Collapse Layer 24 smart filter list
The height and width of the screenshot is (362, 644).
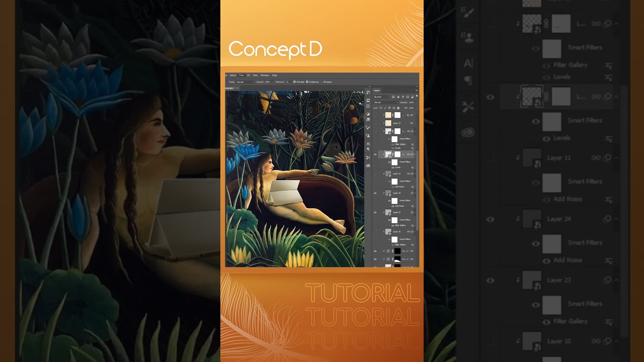click(415, 193)
